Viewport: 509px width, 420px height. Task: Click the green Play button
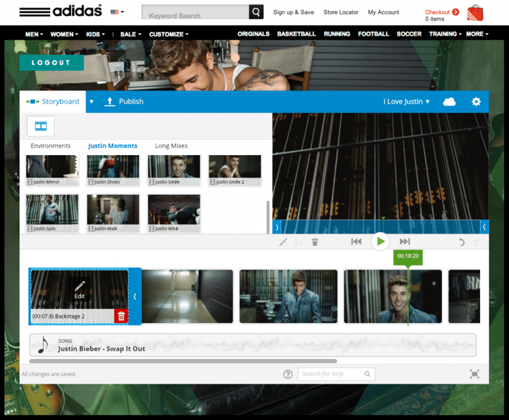pyautogui.click(x=380, y=242)
